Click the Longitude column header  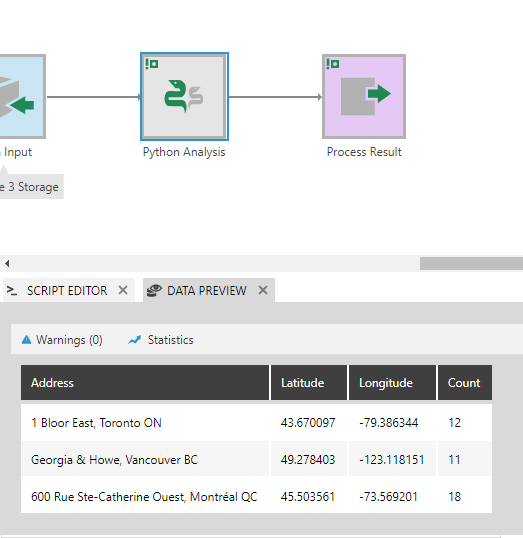tap(392, 383)
